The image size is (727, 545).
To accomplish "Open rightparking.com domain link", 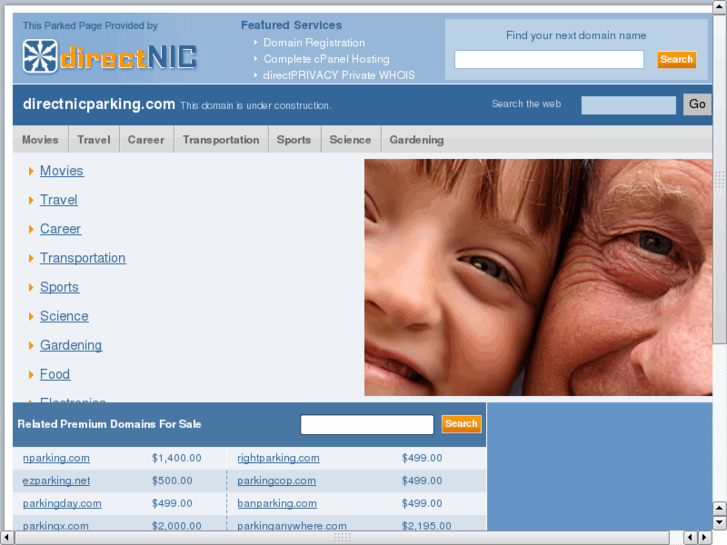I will (278, 458).
